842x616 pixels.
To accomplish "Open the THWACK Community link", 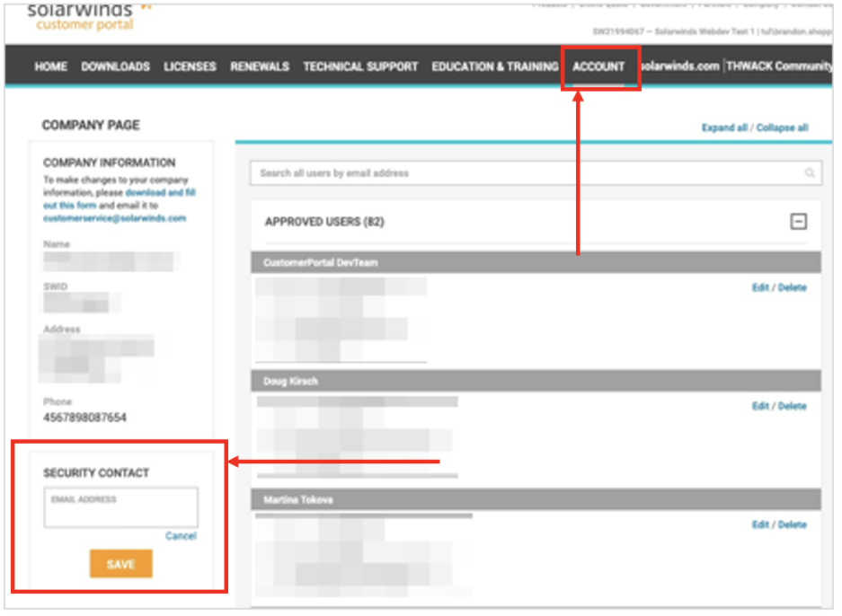I will (x=779, y=66).
